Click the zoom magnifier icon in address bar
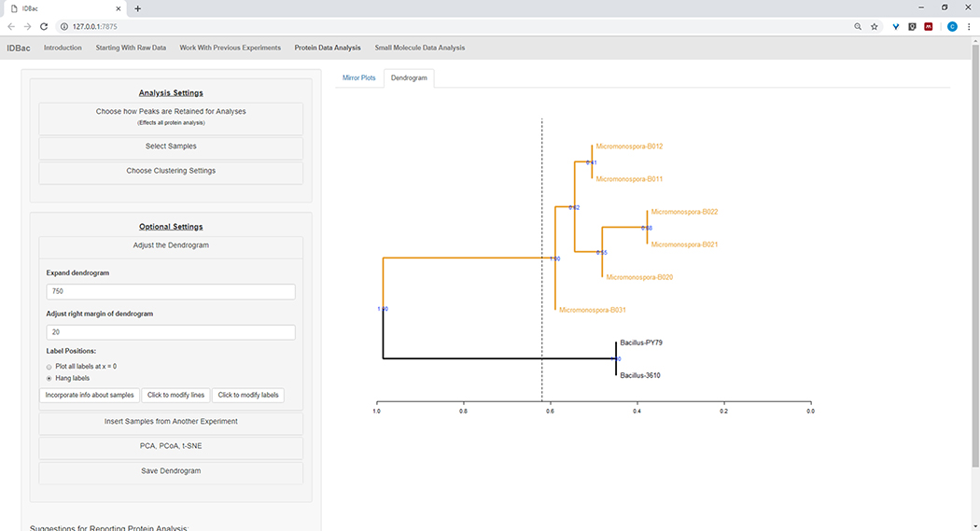The width and height of the screenshot is (980, 531). (x=857, y=27)
